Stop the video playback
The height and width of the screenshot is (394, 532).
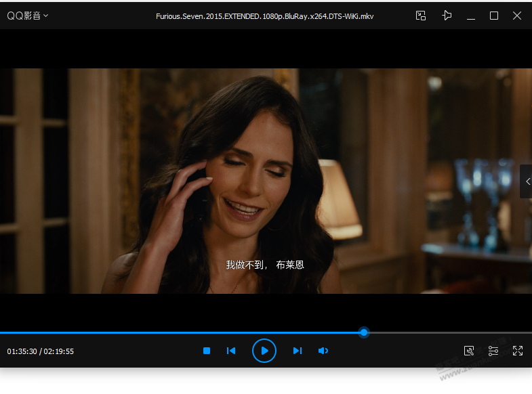pos(207,351)
